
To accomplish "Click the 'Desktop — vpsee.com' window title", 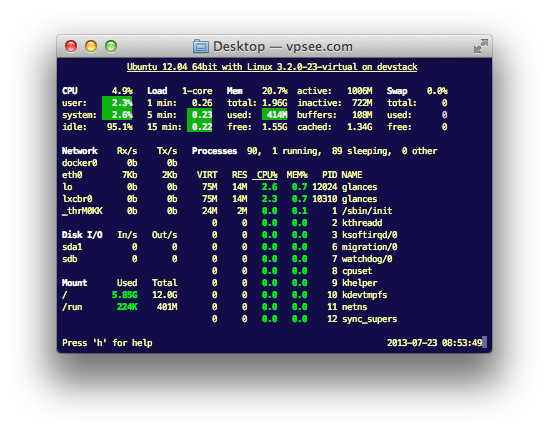I will pyautogui.click(x=283, y=47).
